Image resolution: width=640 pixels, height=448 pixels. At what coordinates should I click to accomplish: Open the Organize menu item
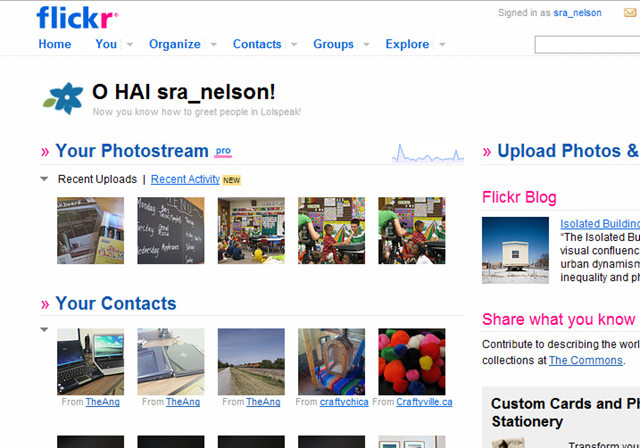[175, 44]
